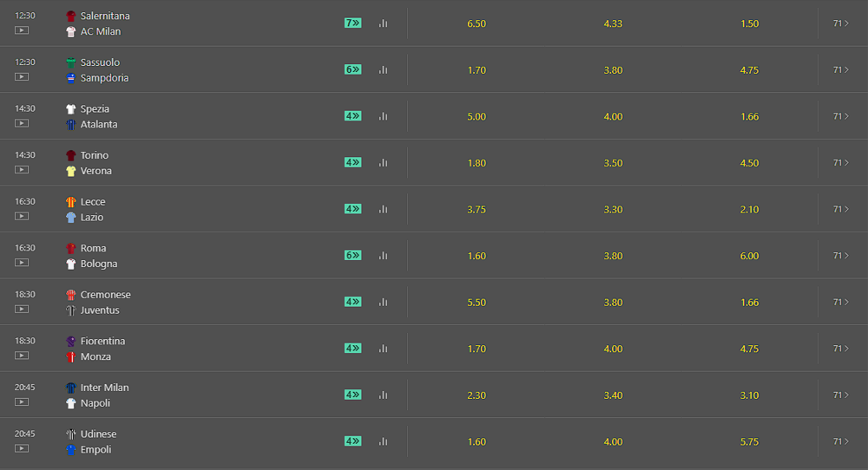Open live stream icon for Roma vs Bologna
Screen dimensions: 868x470
point(22,263)
